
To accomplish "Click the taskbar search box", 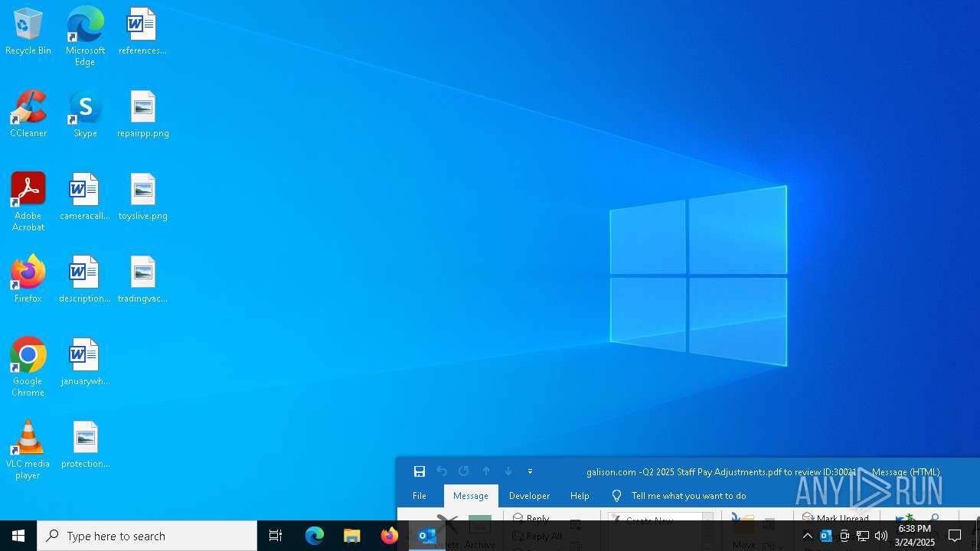I will (147, 536).
